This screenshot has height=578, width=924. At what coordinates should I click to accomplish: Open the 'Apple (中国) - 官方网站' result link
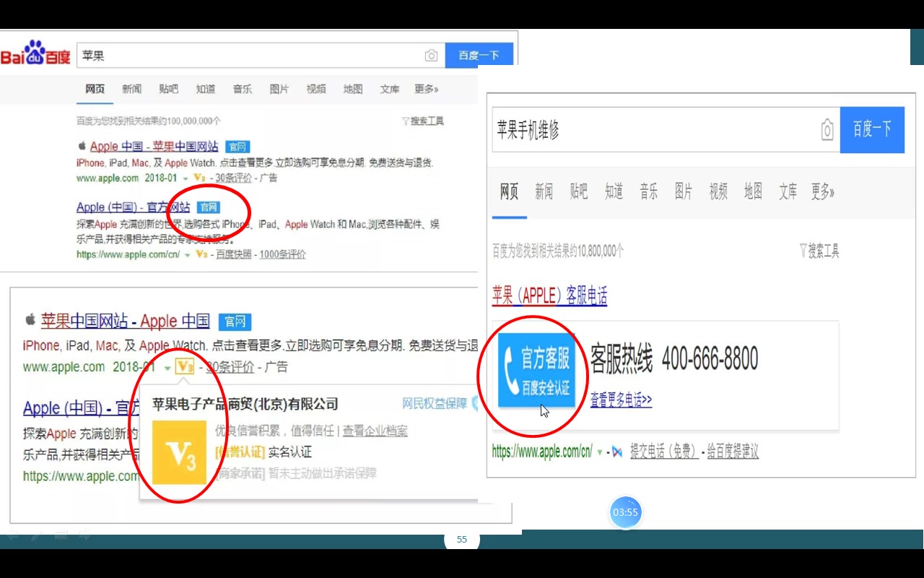[x=134, y=207]
